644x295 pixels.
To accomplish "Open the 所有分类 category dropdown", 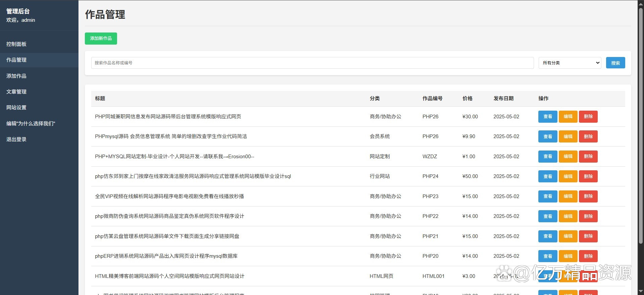I will 570,63.
